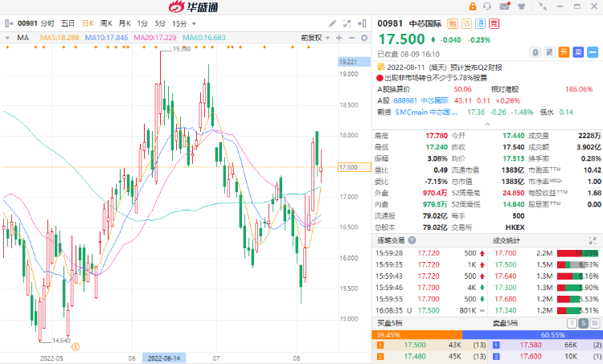Screen dimensions: 603x364
Task: Switch to 五日 five-day chart
Action: click(x=68, y=23)
